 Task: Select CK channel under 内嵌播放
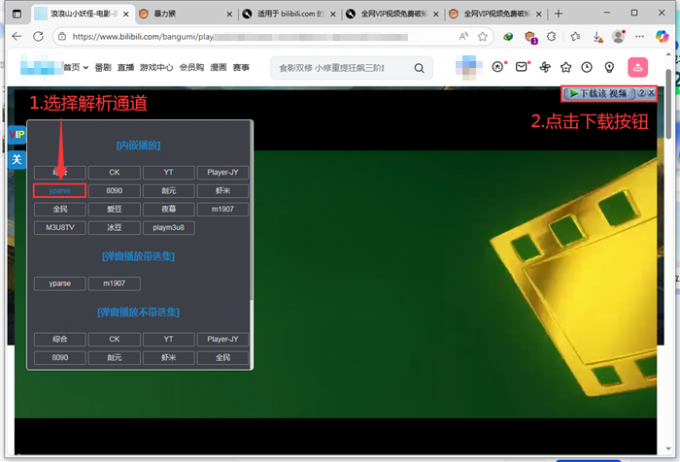pos(114,172)
